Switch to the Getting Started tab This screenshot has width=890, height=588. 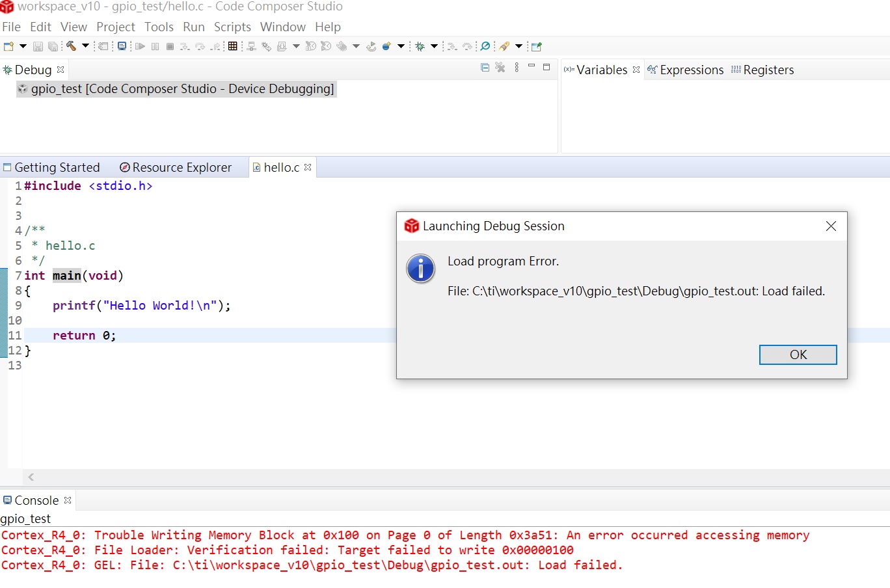pyautogui.click(x=51, y=167)
